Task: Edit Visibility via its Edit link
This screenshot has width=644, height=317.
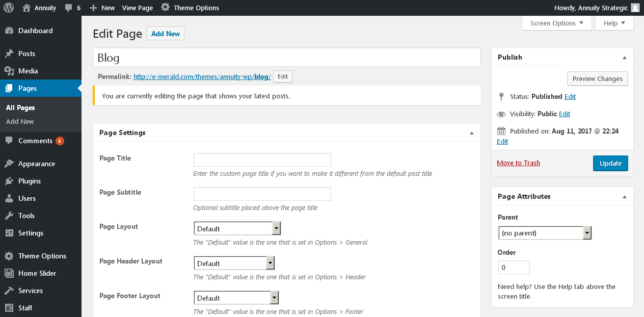Action: pos(565,114)
